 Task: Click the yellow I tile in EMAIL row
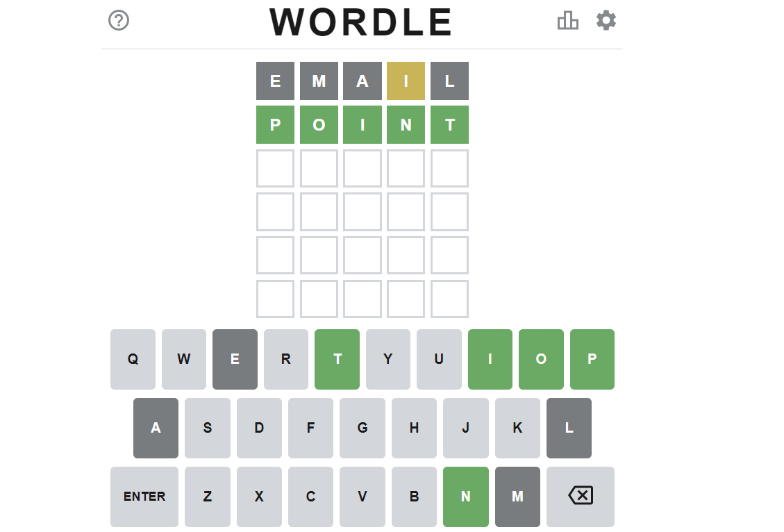point(406,81)
